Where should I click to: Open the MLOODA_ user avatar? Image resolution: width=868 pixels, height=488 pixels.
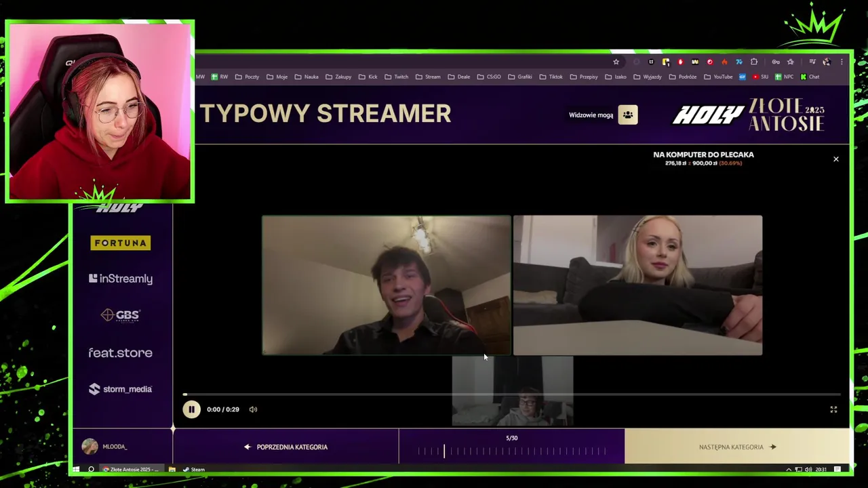click(90, 447)
